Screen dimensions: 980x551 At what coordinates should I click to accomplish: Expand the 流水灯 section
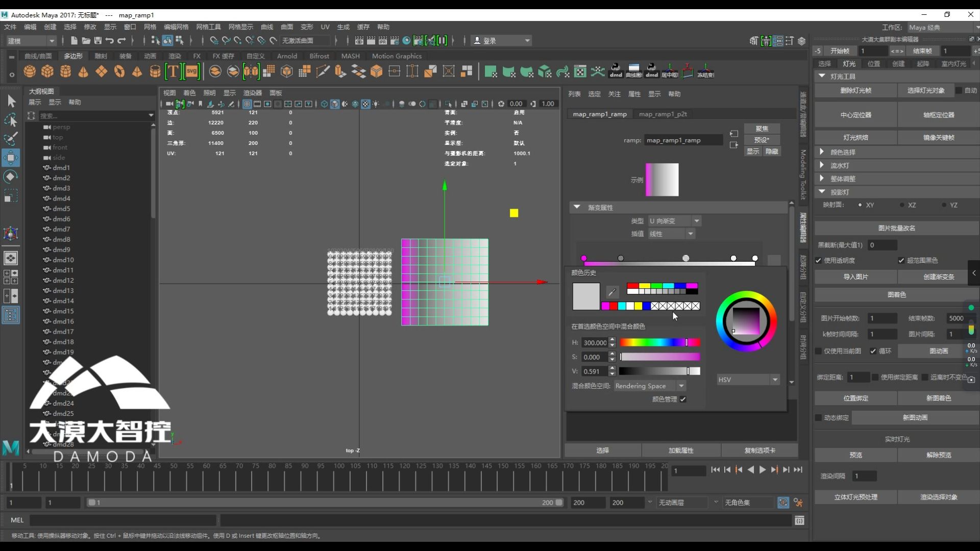tap(822, 165)
